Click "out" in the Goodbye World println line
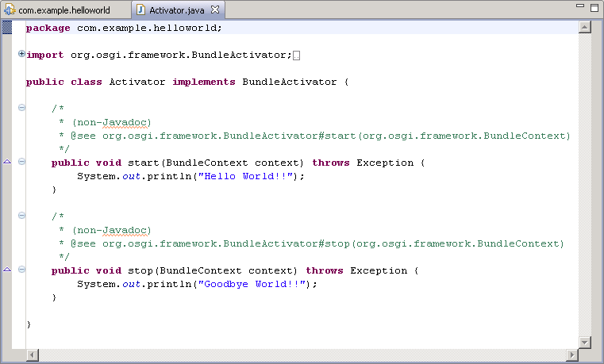Viewport: 604px width, 364px height. [131, 284]
